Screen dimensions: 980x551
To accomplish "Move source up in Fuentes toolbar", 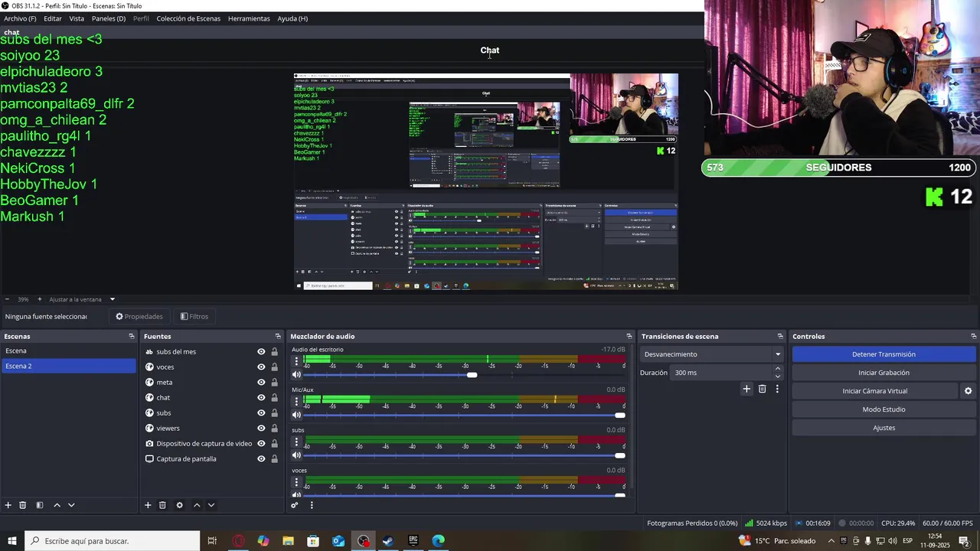I will 197,505.
